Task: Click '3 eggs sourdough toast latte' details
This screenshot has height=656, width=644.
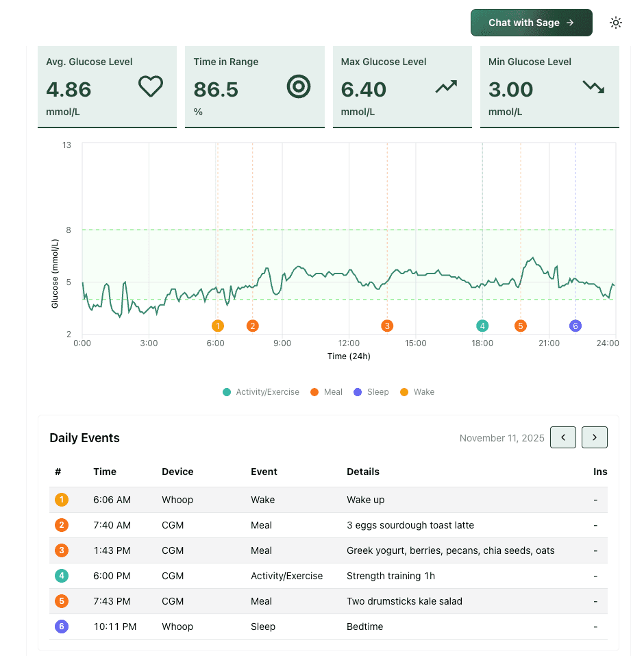Action: click(x=410, y=525)
